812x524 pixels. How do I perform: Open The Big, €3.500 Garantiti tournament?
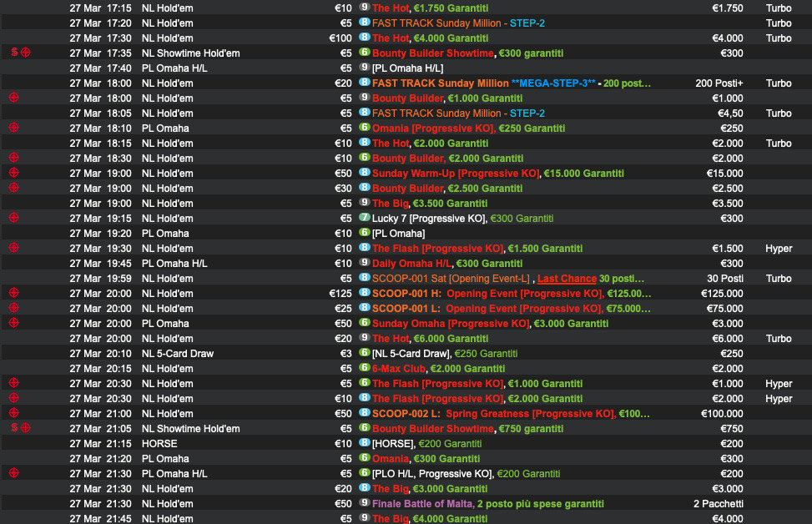click(429, 204)
